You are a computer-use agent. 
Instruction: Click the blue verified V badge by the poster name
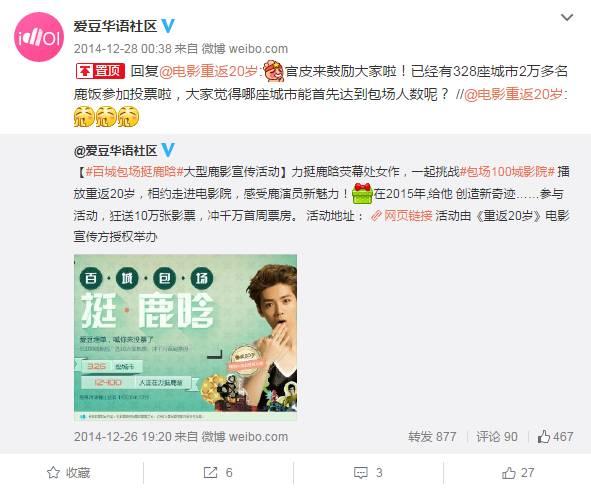pos(168,26)
